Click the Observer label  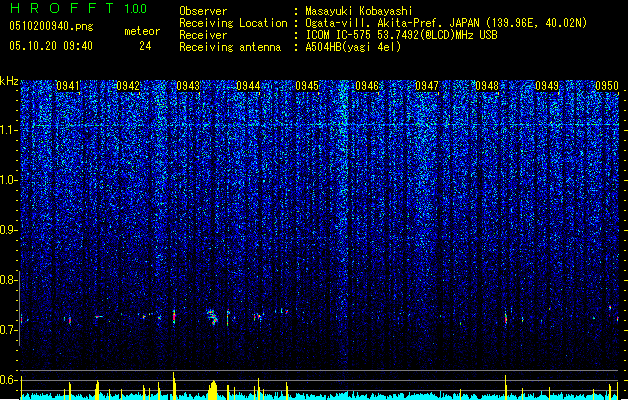point(203,11)
